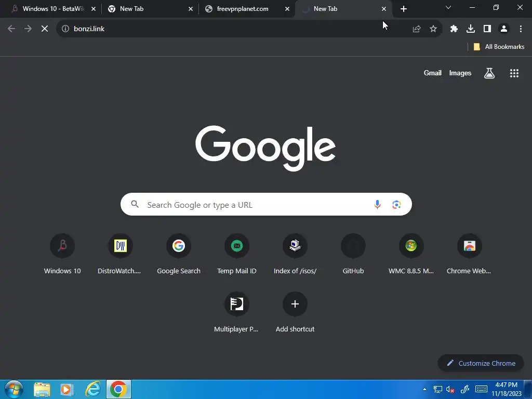The width and height of the screenshot is (532, 399).
Task: Open the Multiplayer P... shortcut
Action: pos(237,312)
